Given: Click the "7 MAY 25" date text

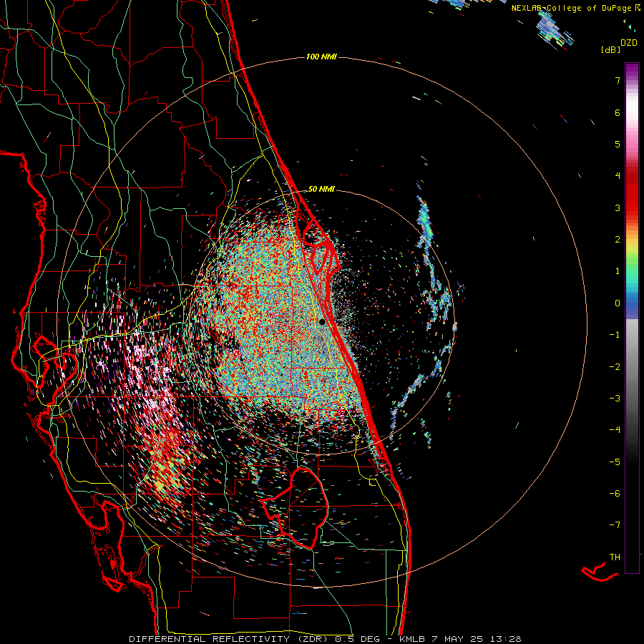Looking at the screenshot, I should click(x=457, y=639).
